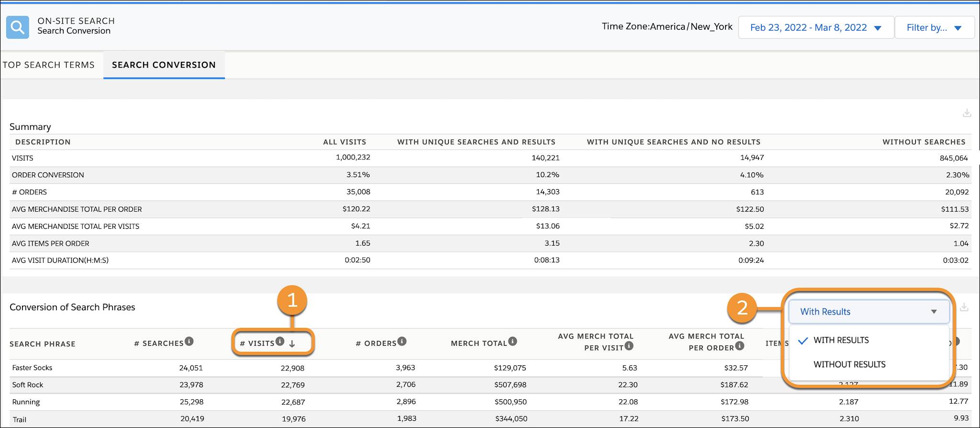Click the Summary section heading
This screenshot has height=428, width=980.
(30, 127)
